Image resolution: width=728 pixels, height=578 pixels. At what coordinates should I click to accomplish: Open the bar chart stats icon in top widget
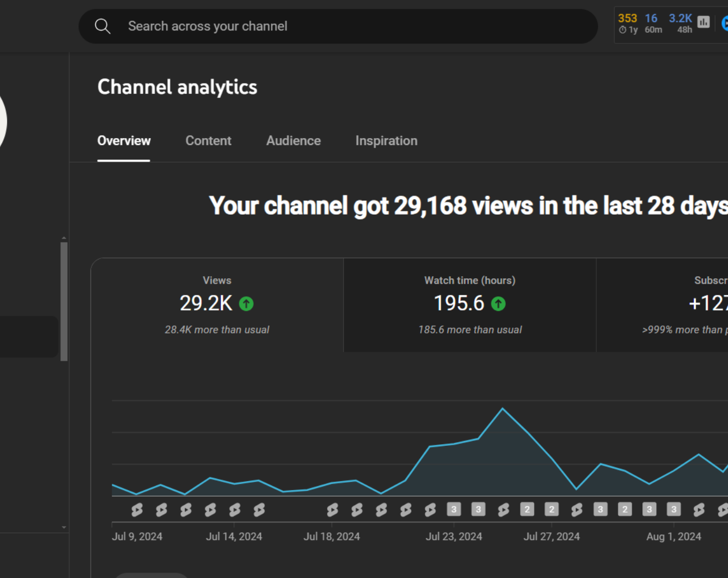[x=703, y=22]
